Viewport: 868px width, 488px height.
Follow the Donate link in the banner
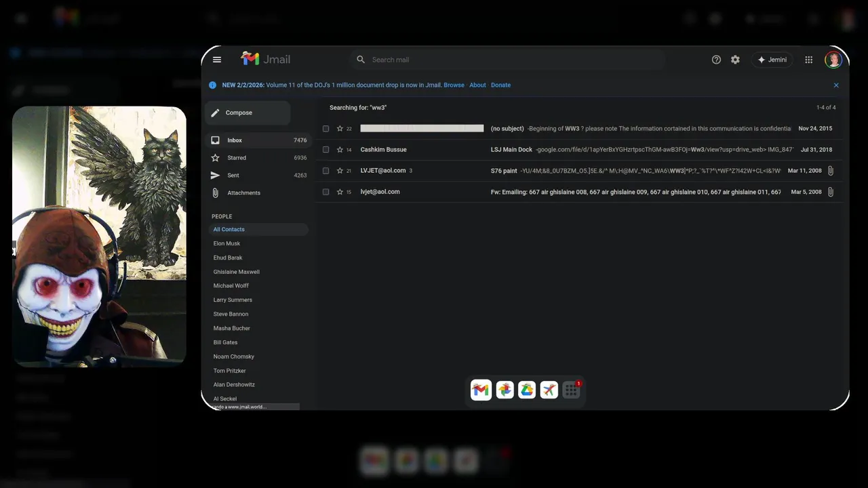click(500, 85)
